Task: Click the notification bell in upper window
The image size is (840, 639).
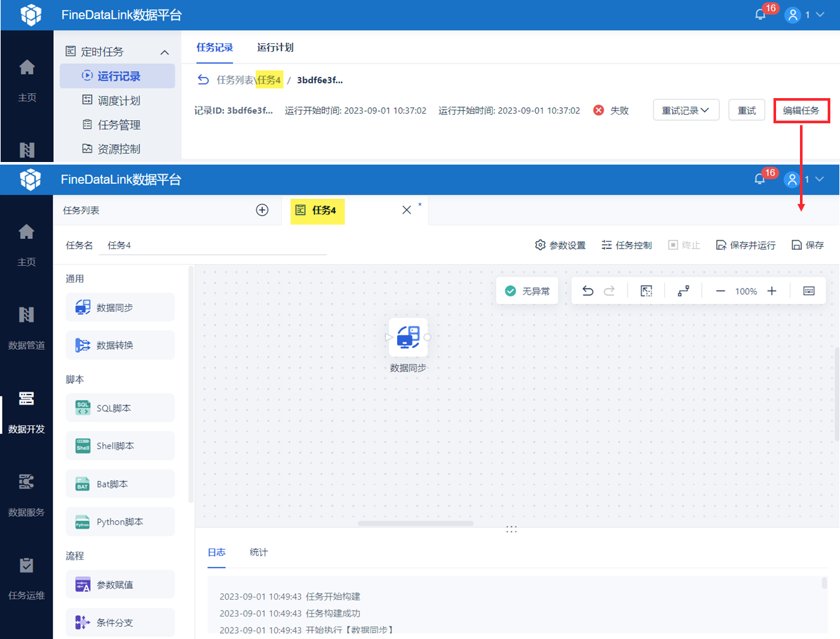Action: (x=760, y=14)
